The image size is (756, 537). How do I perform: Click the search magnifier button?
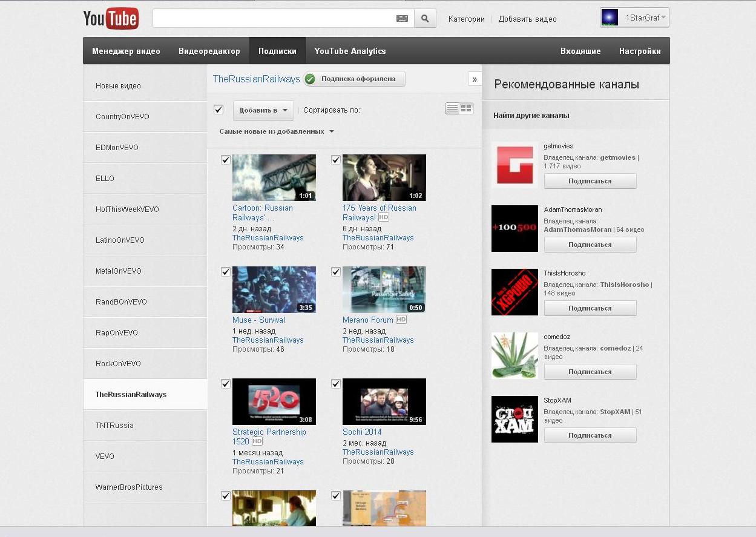coord(425,19)
